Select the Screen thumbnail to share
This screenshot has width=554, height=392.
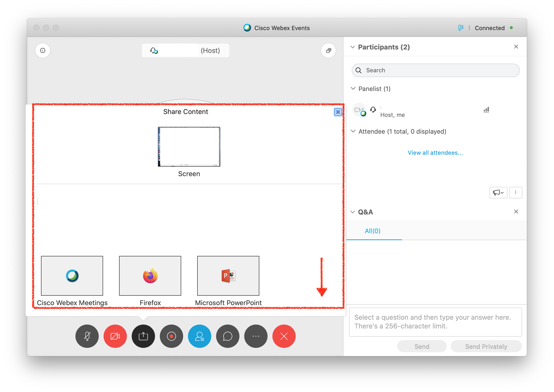(189, 147)
